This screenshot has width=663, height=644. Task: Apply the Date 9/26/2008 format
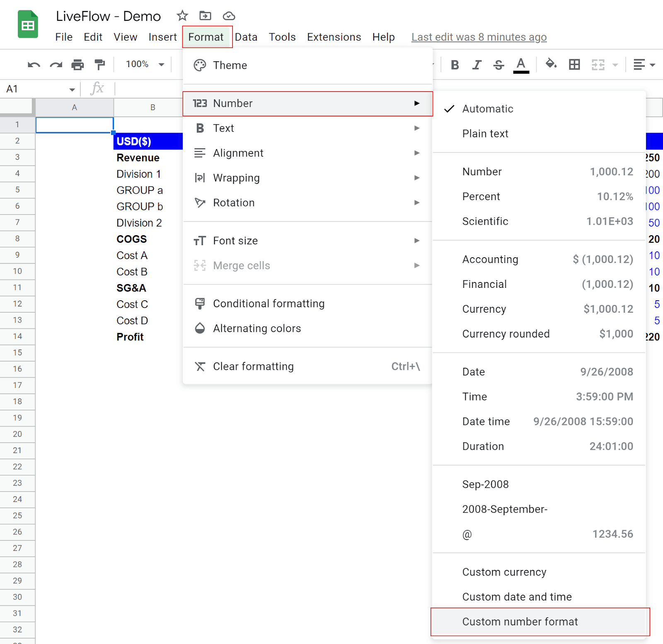[539, 372]
